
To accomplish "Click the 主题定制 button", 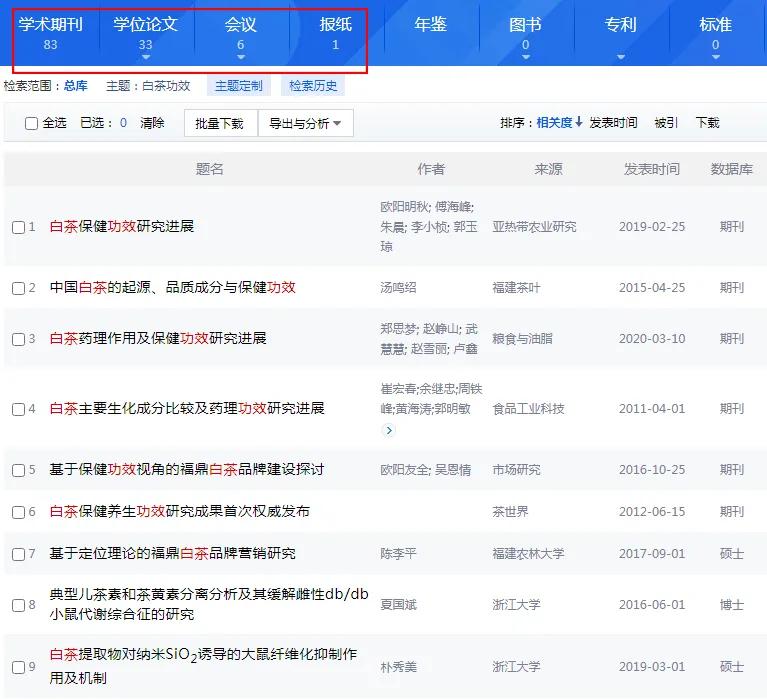I will pos(239,86).
